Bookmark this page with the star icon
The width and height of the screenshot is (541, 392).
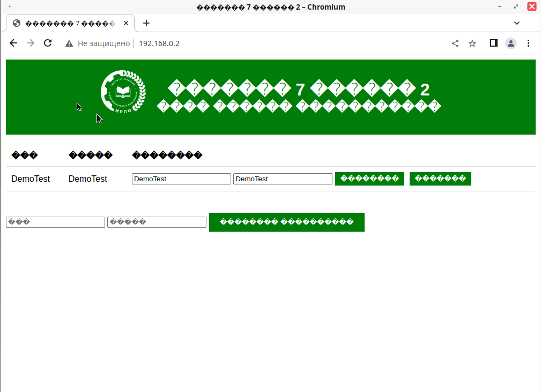click(x=472, y=43)
